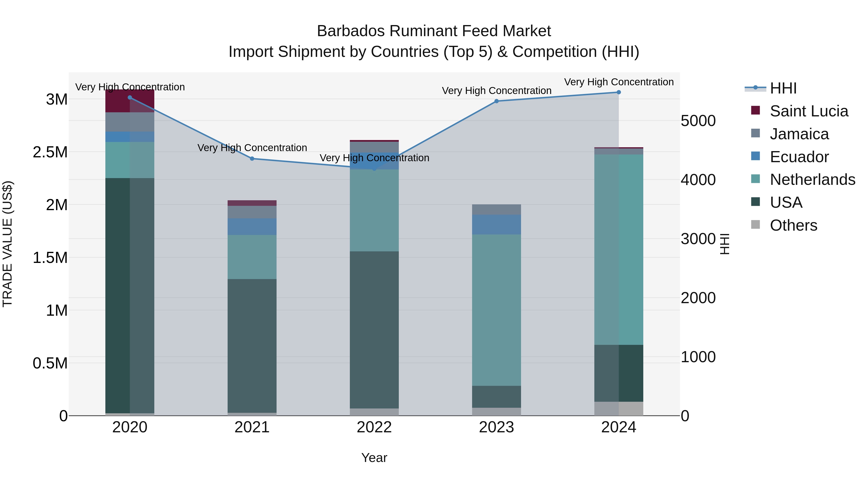Screen dimensions: 868x488
Task: Click the Ecuador segment of 2023 bar
Action: pyautogui.click(x=496, y=225)
